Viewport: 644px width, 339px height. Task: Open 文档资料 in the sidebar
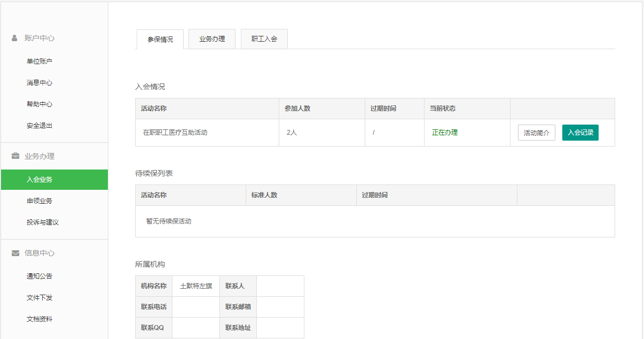[40, 319]
